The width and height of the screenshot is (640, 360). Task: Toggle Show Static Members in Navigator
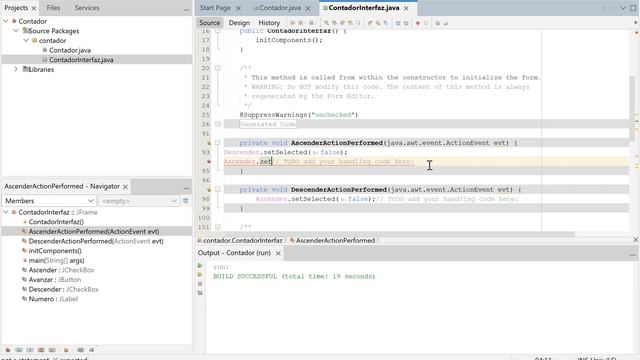click(30, 350)
